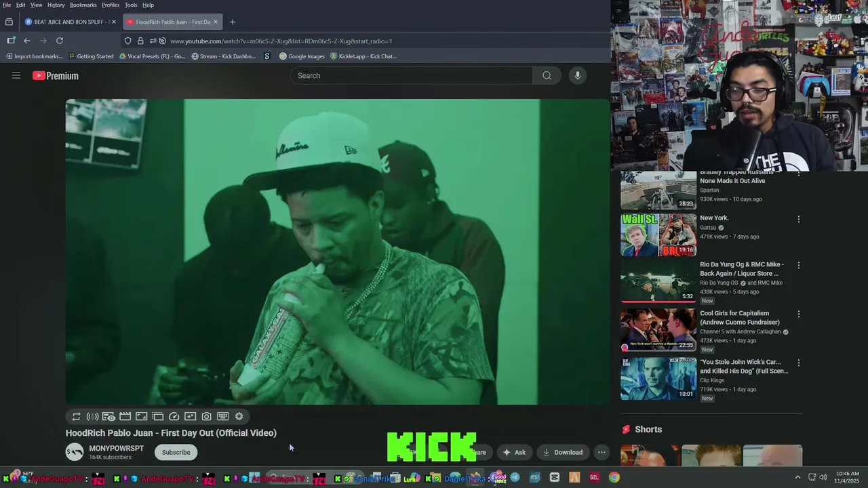
Task: Take screenshot with camera icon
Action: (x=206, y=417)
